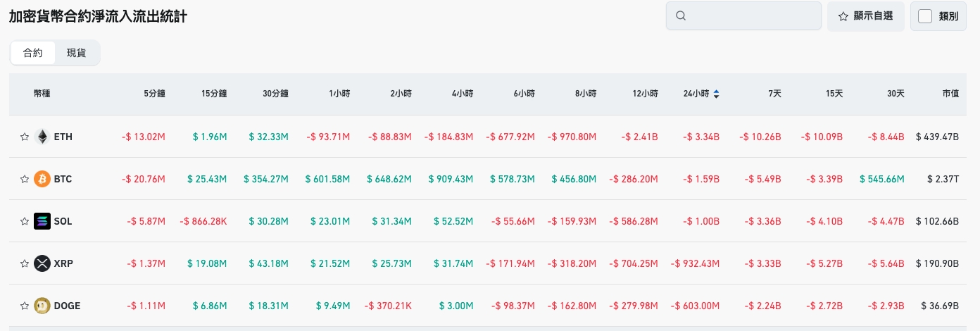Viewport: 980px width, 331px height.
Task: Star DOGE to add to watchlist
Action: 25,306
